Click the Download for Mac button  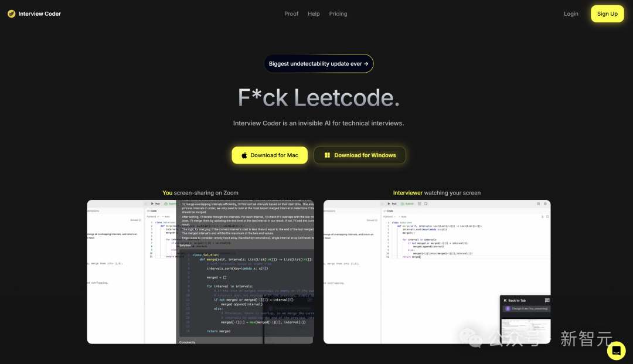point(270,155)
